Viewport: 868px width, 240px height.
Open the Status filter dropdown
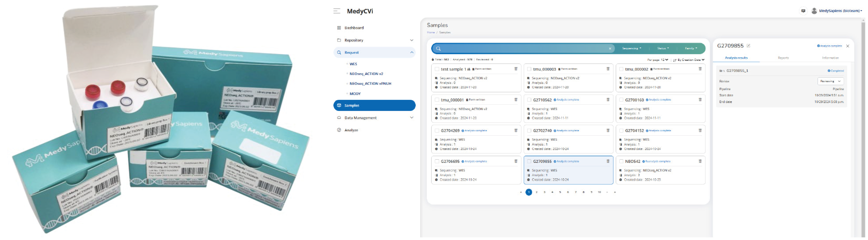pos(663,49)
